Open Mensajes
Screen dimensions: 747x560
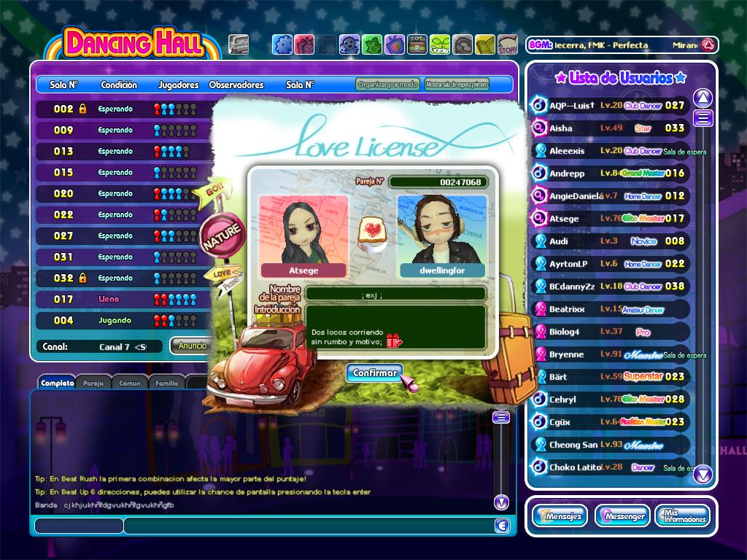tap(560, 516)
